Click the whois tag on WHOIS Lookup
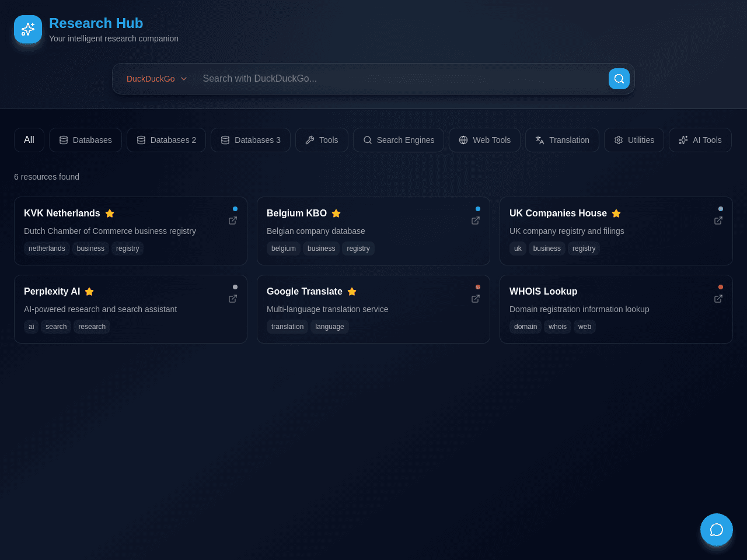Image resolution: width=747 pixels, height=560 pixels. [558, 327]
